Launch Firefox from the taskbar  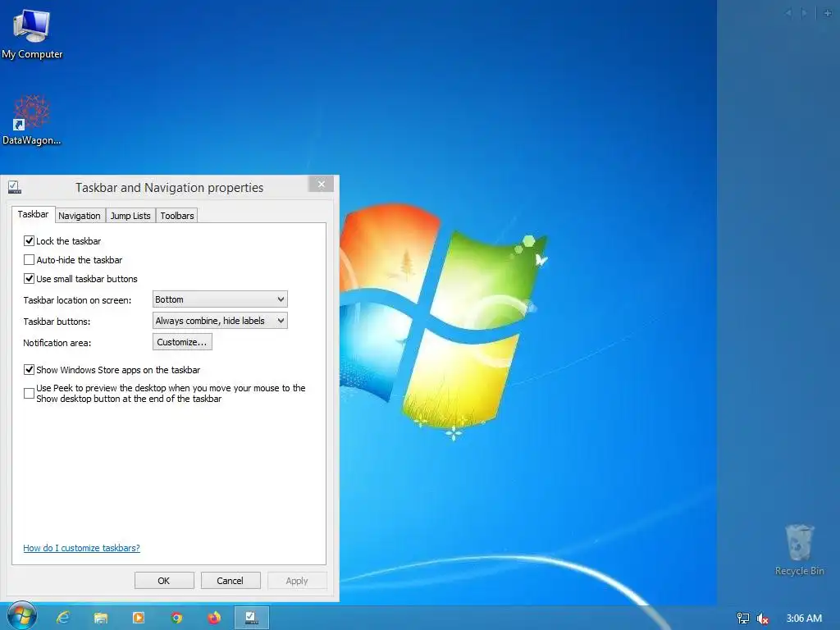214,619
